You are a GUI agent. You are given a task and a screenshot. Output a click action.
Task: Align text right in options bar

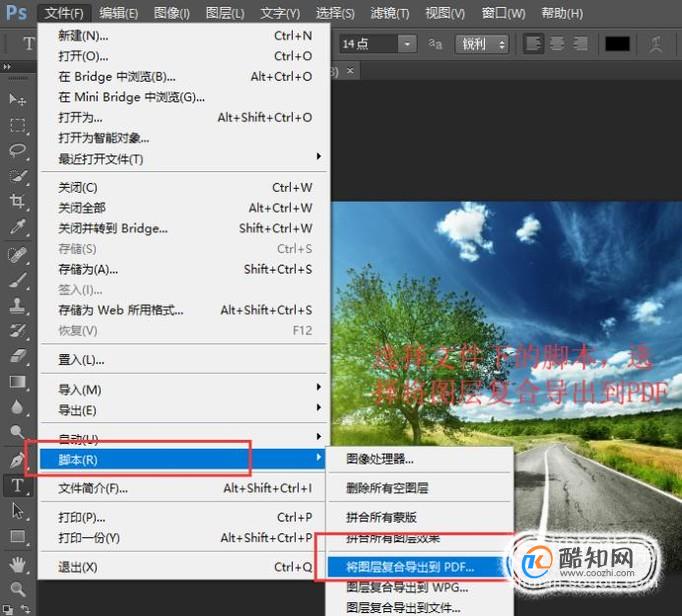[580, 44]
